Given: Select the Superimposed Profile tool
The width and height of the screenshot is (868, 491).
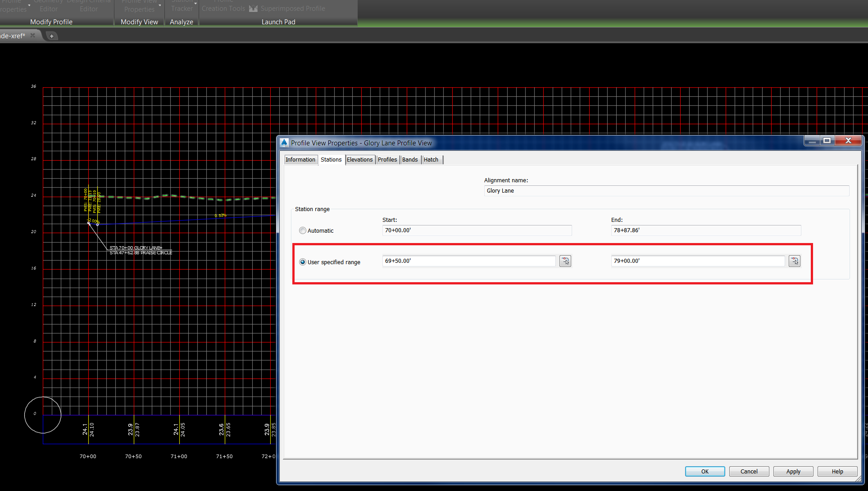Looking at the screenshot, I should (292, 8).
